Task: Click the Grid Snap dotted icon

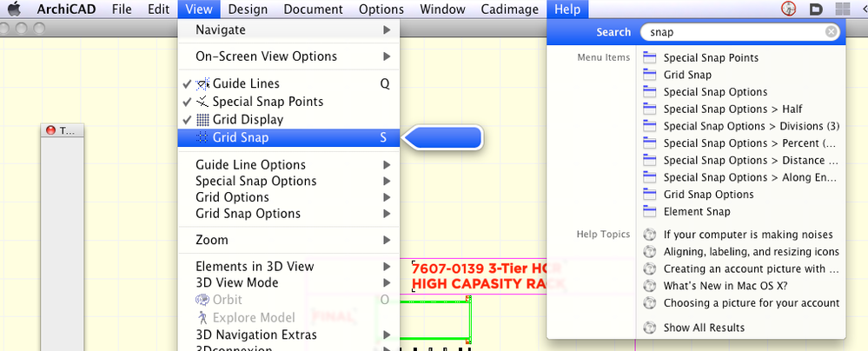Action: click(x=202, y=138)
